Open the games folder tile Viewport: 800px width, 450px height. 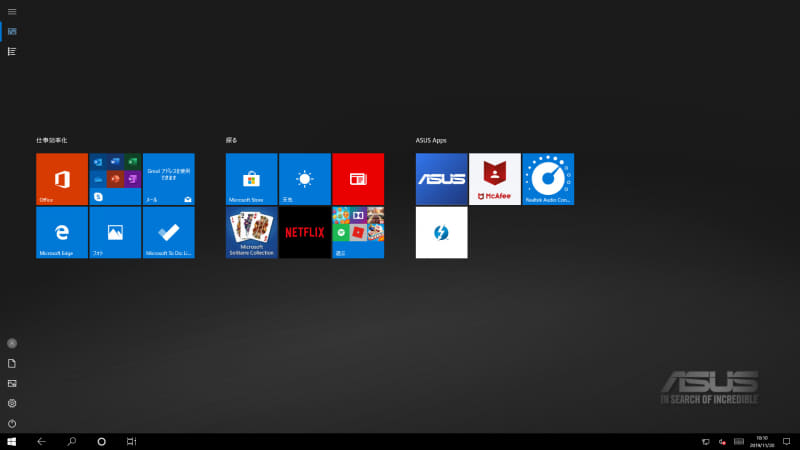point(358,232)
